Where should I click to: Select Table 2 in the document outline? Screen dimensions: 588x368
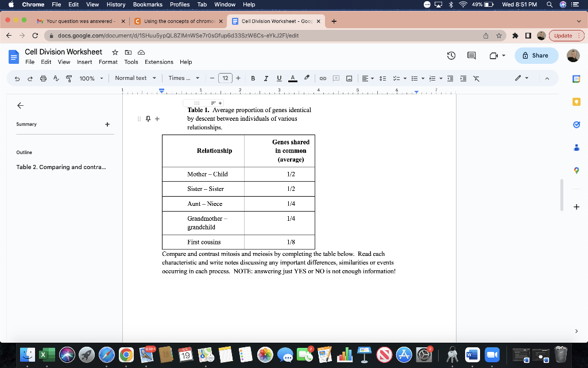[x=60, y=167]
